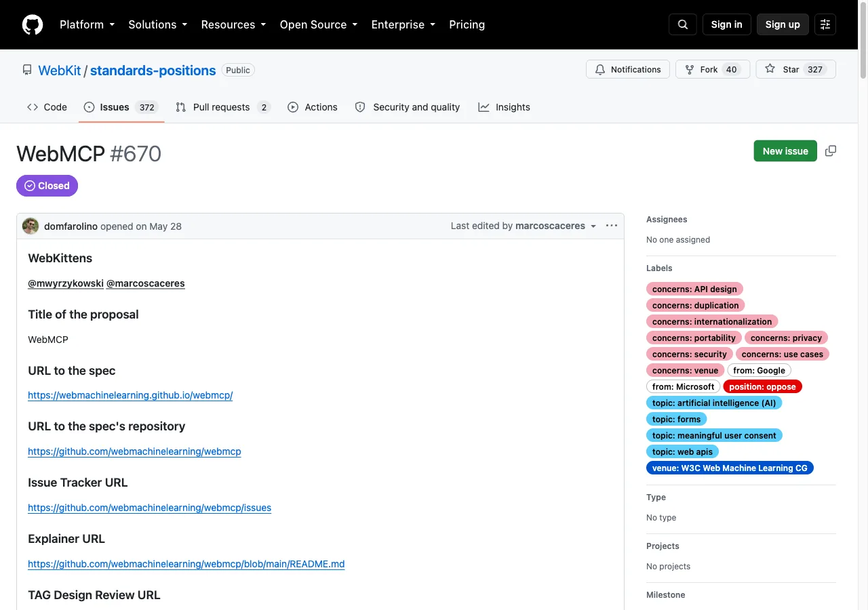Screen dimensions: 868x610
Task: Star the standards-positions repository
Action: 796,69
